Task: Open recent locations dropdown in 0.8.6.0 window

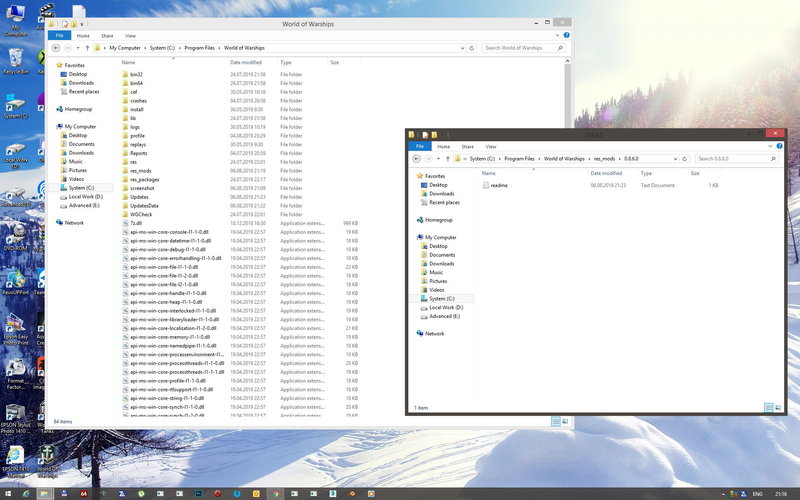Action: point(438,159)
